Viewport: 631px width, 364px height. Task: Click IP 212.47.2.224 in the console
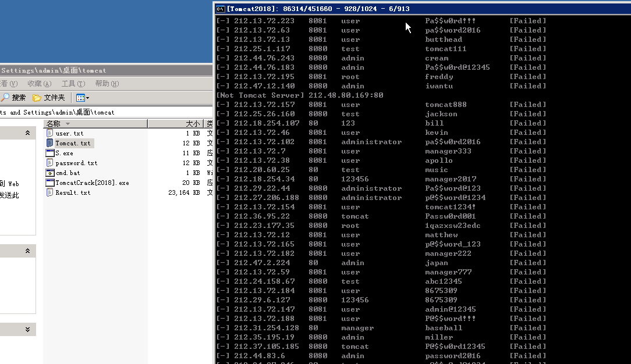pos(262,263)
